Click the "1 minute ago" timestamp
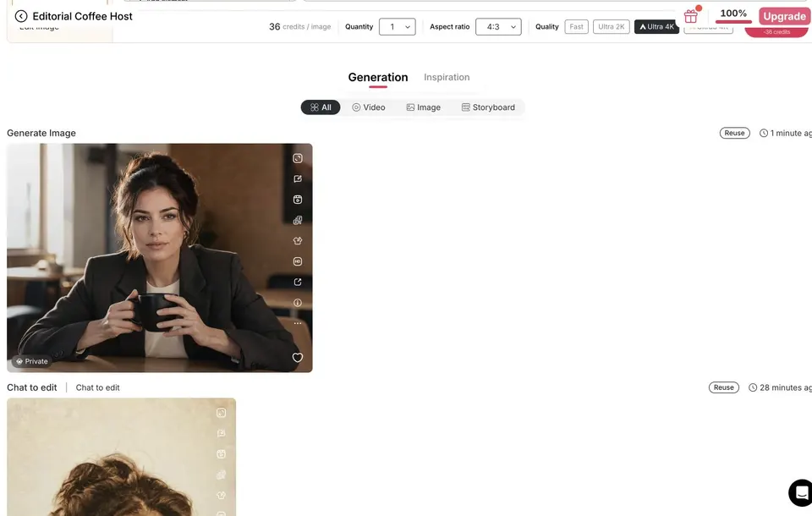This screenshot has height=516, width=812. pyautogui.click(x=785, y=133)
